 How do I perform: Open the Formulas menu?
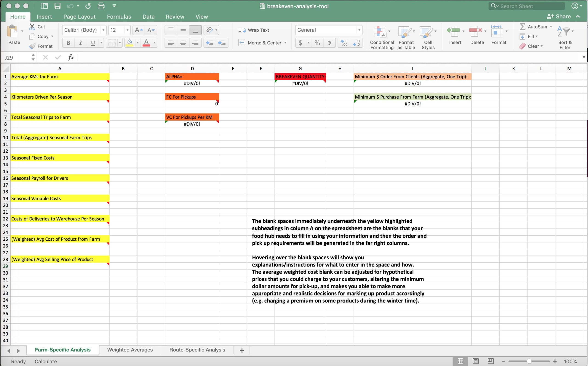point(118,17)
